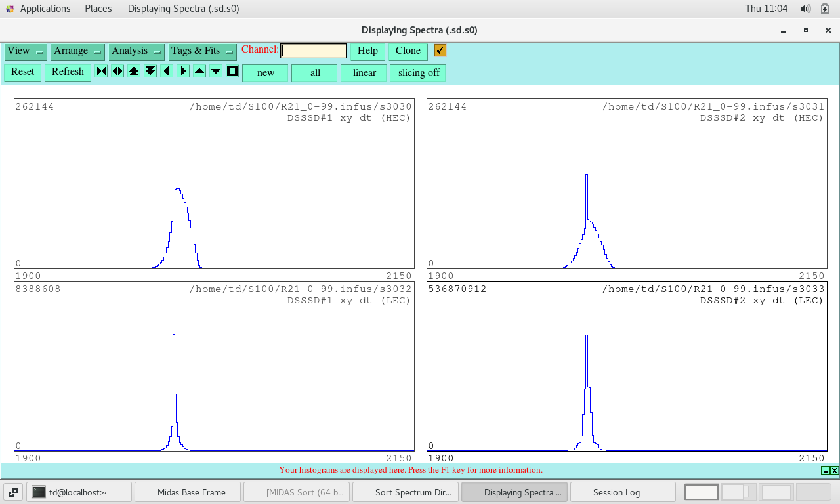Open the View dropdown menu

(25, 51)
